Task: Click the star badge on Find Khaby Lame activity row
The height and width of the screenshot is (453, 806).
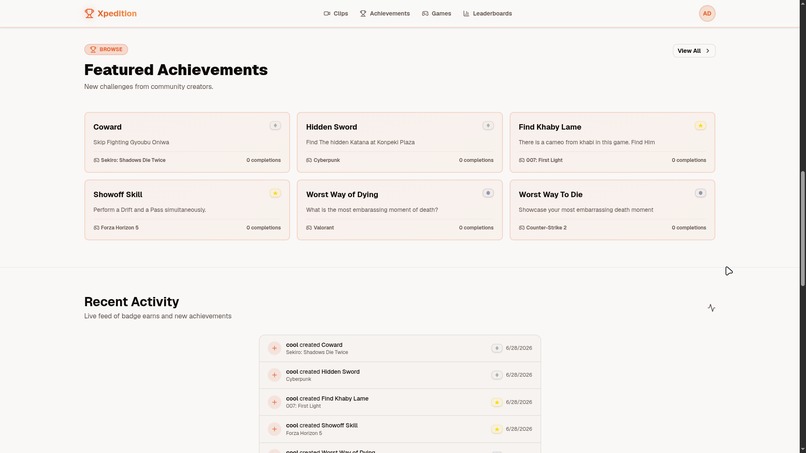Action: click(x=497, y=402)
